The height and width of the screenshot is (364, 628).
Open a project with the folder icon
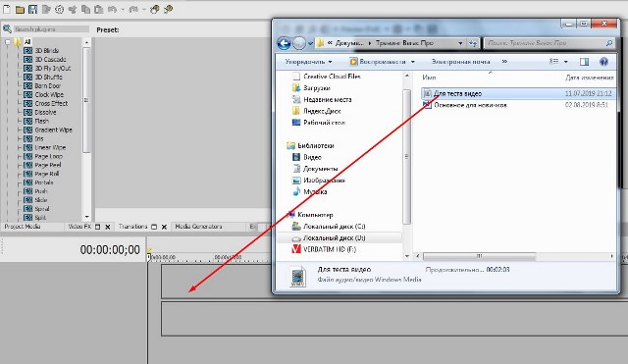[20, 9]
